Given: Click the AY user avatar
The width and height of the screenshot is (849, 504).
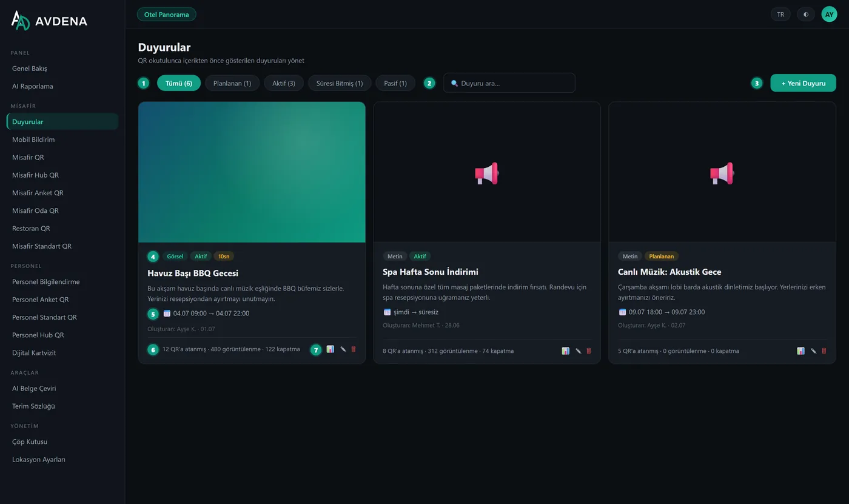Looking at the screenshot, I should coord(829,14).
